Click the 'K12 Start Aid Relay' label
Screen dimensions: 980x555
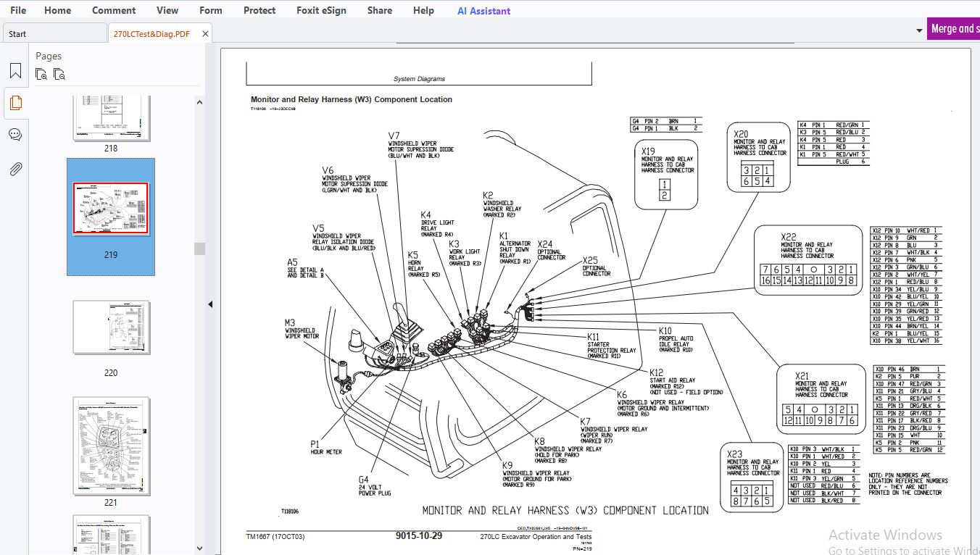(686, 382)
